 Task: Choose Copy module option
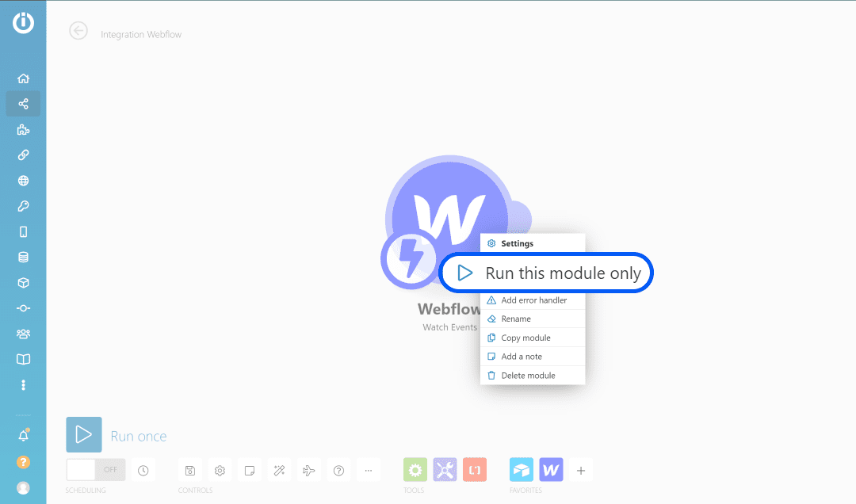[x=533, y=338]
